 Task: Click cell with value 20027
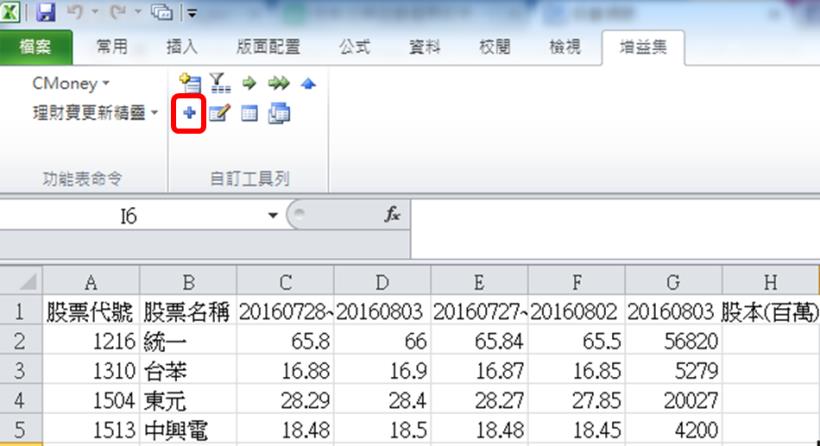click(x=673, y=400)
